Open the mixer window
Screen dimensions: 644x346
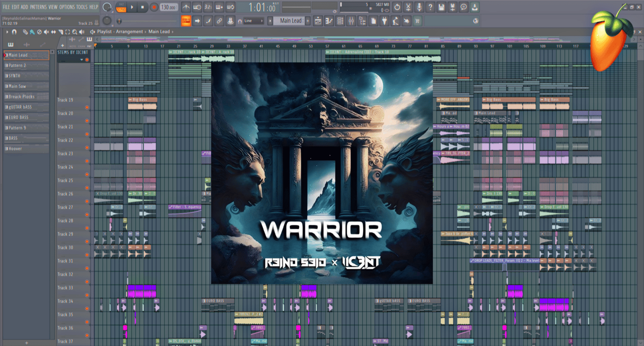[352, 21]
